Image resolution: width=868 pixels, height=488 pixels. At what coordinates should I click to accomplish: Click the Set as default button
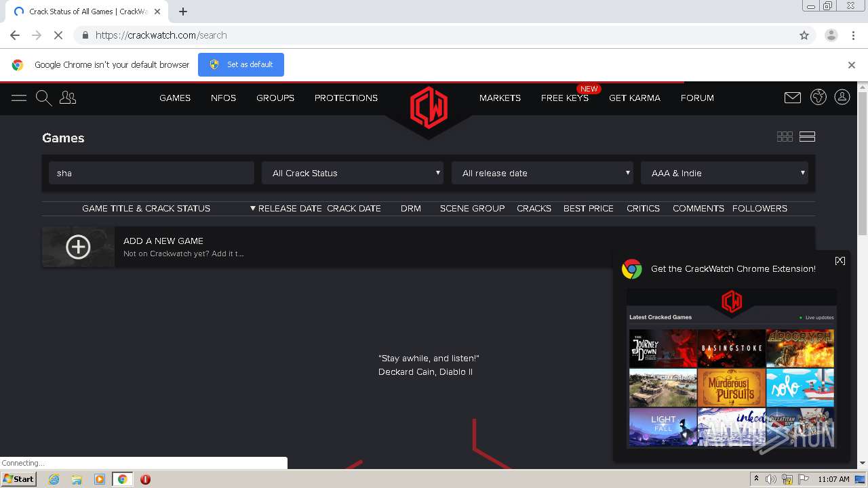coord(241,64)
